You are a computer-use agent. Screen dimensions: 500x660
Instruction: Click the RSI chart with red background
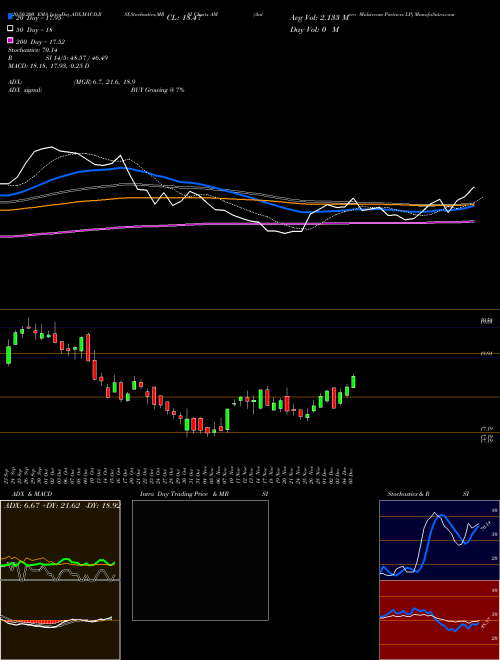(x=439, y=620)
